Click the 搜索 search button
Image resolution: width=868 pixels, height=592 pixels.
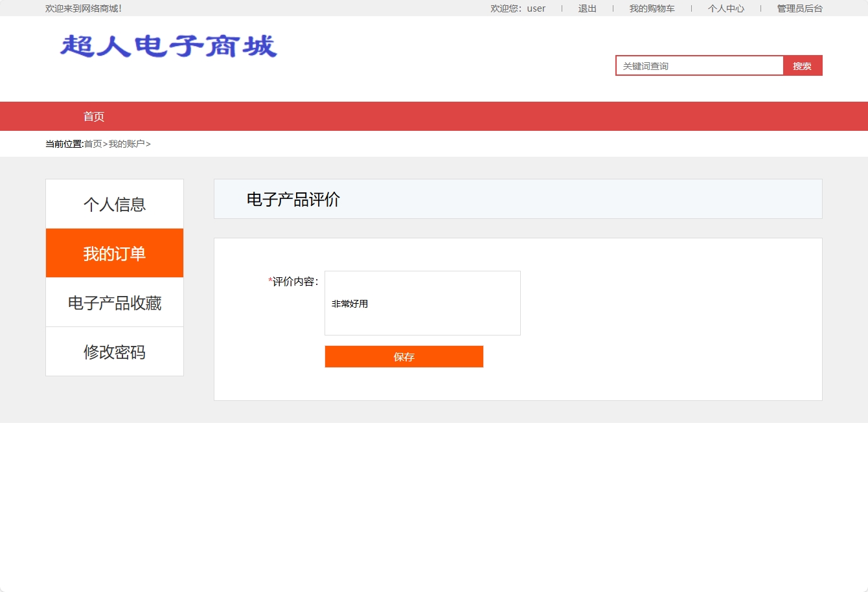click(803, 65)
